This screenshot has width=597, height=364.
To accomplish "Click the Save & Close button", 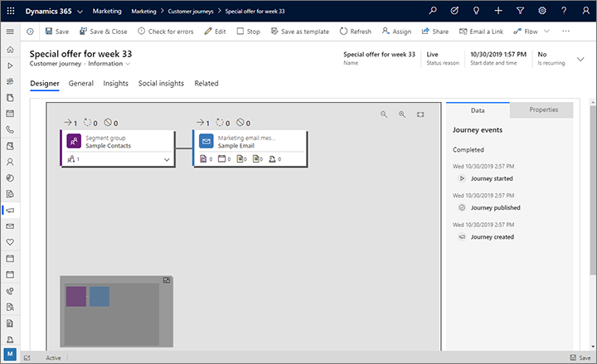I will pos(103,32).
